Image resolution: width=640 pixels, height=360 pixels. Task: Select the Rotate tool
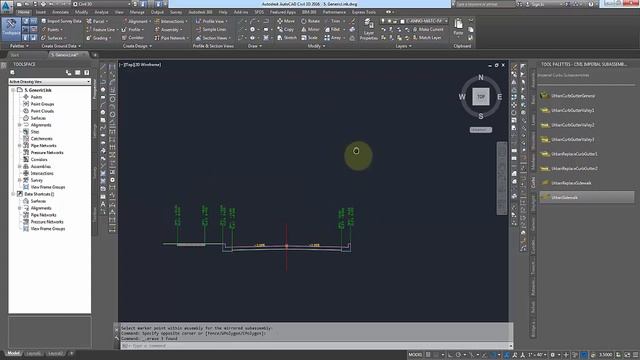pos(311,21)
